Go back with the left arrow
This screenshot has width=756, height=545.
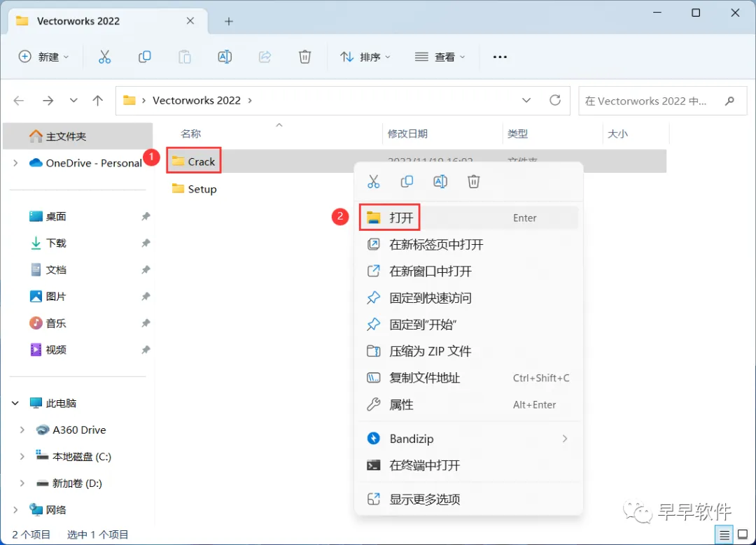(x=19, y=100)
